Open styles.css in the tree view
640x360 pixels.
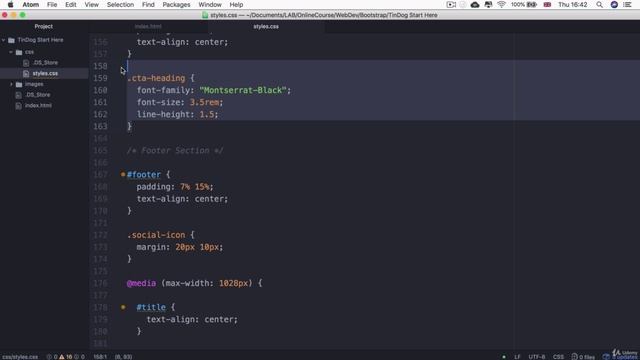click(45, 73)
